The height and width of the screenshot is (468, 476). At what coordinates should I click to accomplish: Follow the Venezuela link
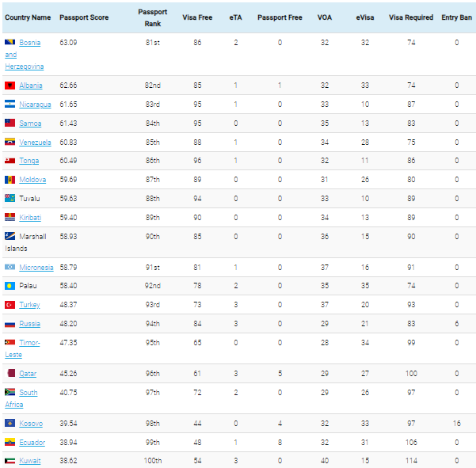point(35,143)
